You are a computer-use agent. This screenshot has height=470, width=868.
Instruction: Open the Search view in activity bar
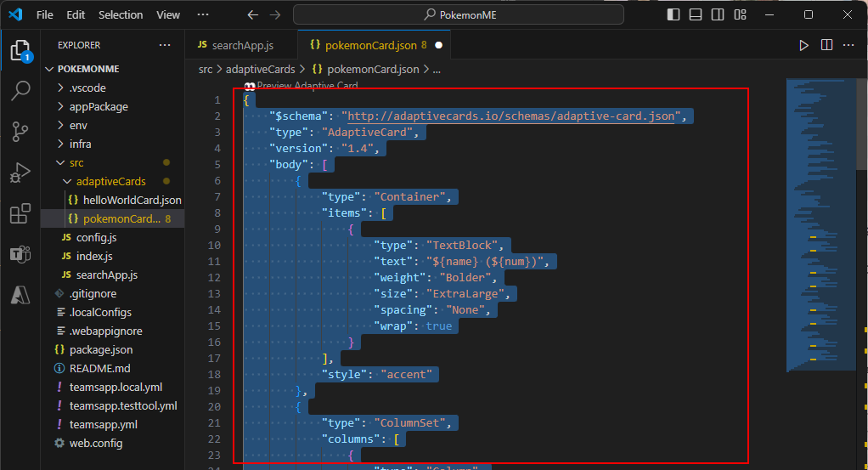point(20,90)
